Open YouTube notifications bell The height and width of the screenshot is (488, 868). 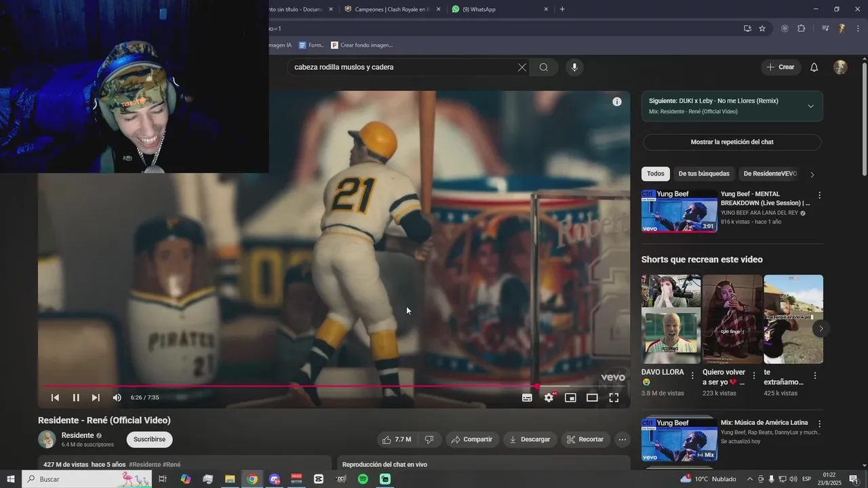click(814, 67)
